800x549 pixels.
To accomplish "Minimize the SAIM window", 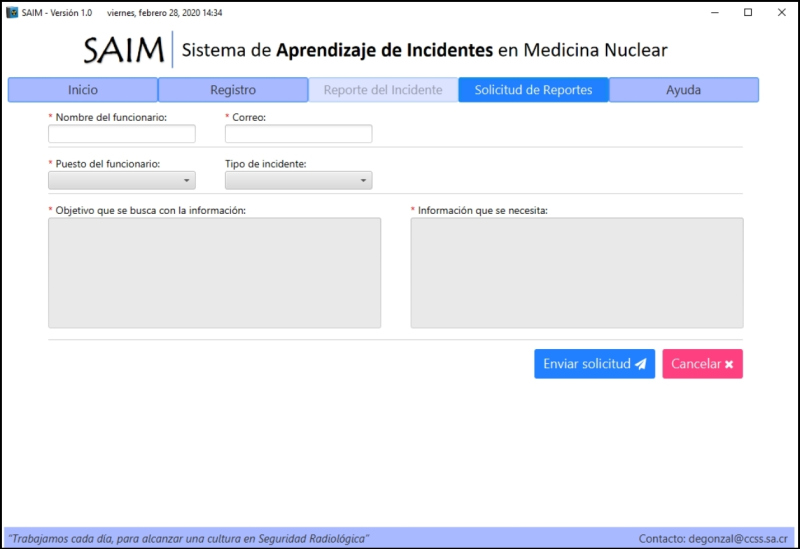I will tap(715, 12).
